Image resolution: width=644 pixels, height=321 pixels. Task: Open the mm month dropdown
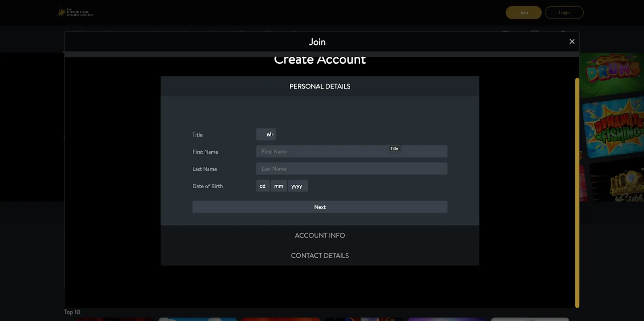[279, 186]
